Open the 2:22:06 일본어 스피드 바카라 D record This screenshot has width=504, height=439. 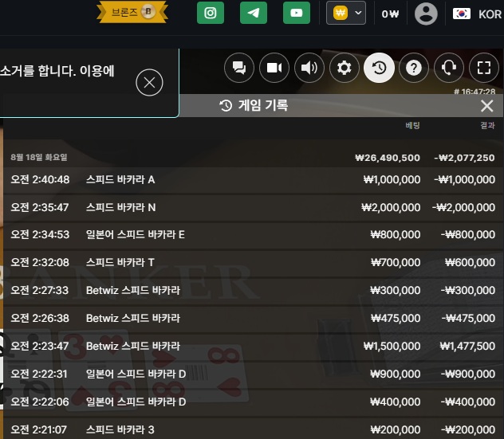click(254, 402)
